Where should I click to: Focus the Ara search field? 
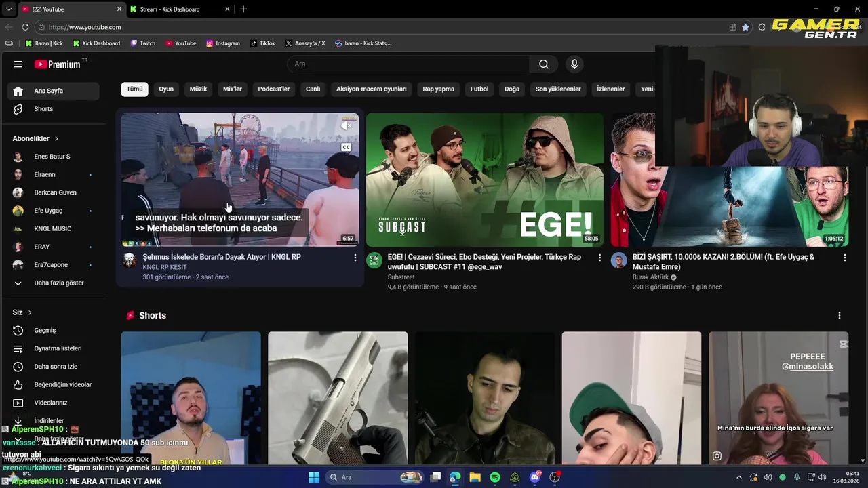point(408,64)
